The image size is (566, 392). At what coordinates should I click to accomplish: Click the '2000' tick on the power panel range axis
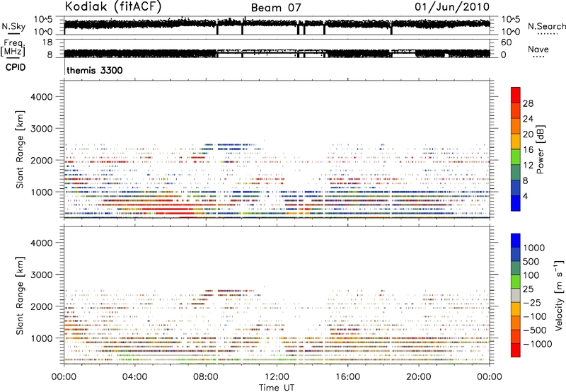tap(42, 160)
